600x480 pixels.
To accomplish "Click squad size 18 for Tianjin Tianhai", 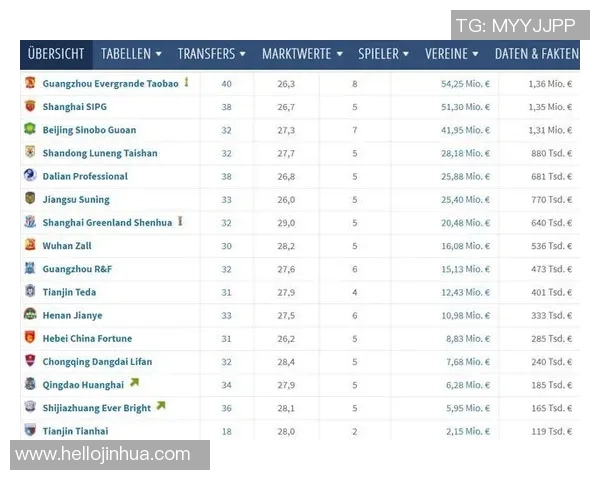I will [x=227, y=431].
